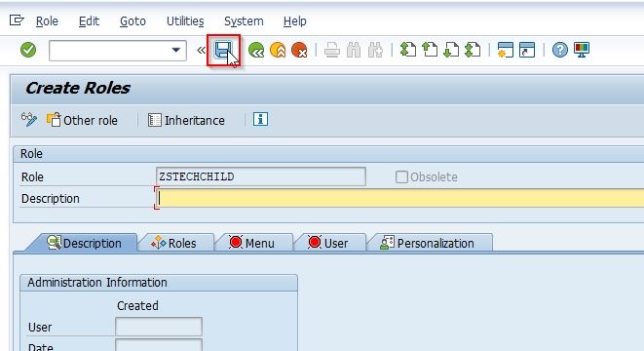Click the green Back icon
The image size is (644, 351).
coord(256,50)
